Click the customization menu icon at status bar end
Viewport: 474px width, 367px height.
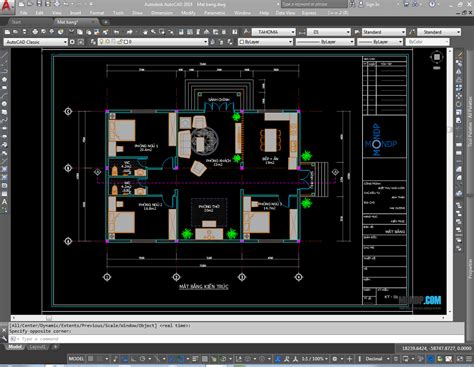click(469, 359)
